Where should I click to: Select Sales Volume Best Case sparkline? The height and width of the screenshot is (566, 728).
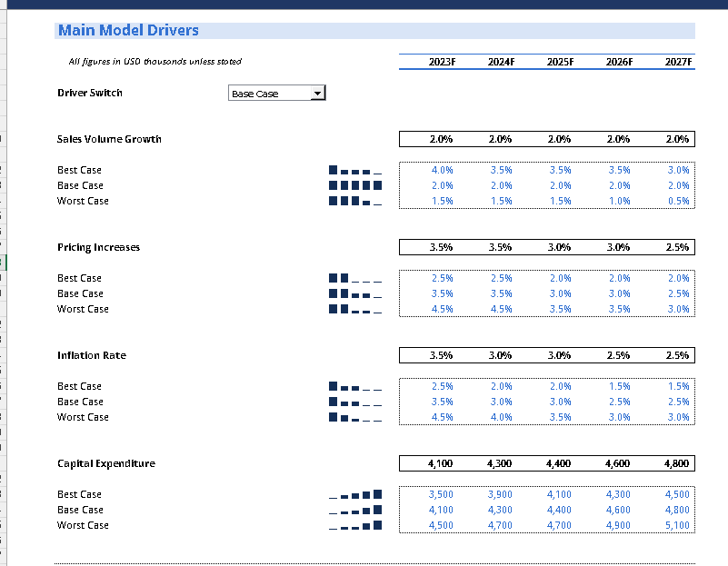(355, 170)
